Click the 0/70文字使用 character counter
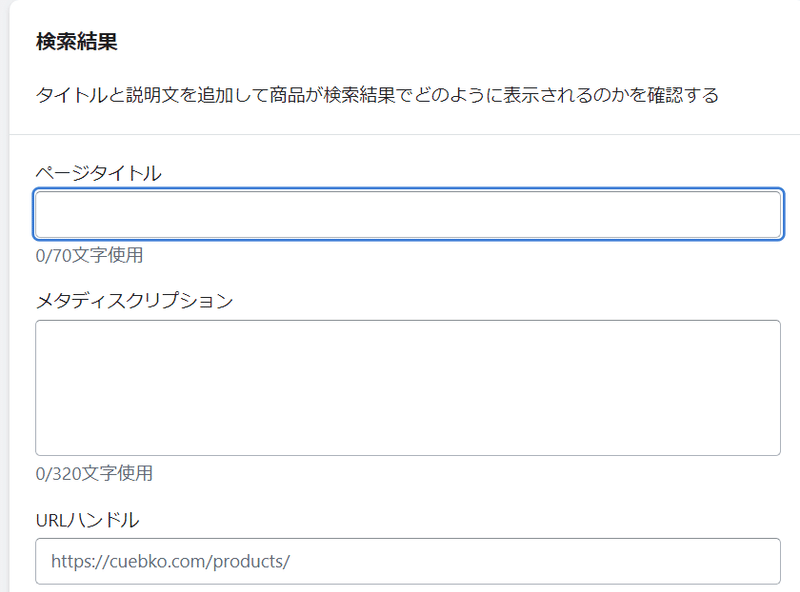The width and height of the screenshot is (800, 592). 89,255
